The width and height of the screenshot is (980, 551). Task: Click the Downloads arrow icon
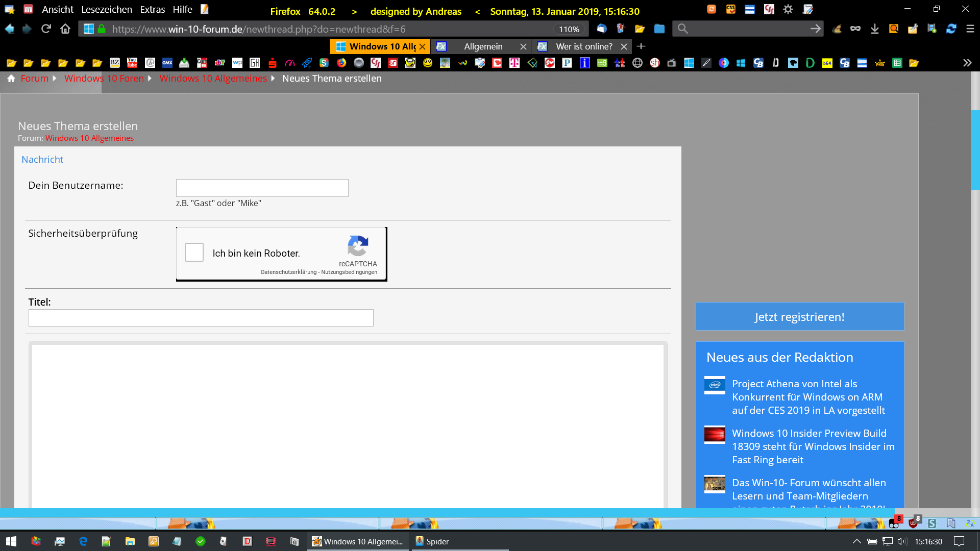874,29
